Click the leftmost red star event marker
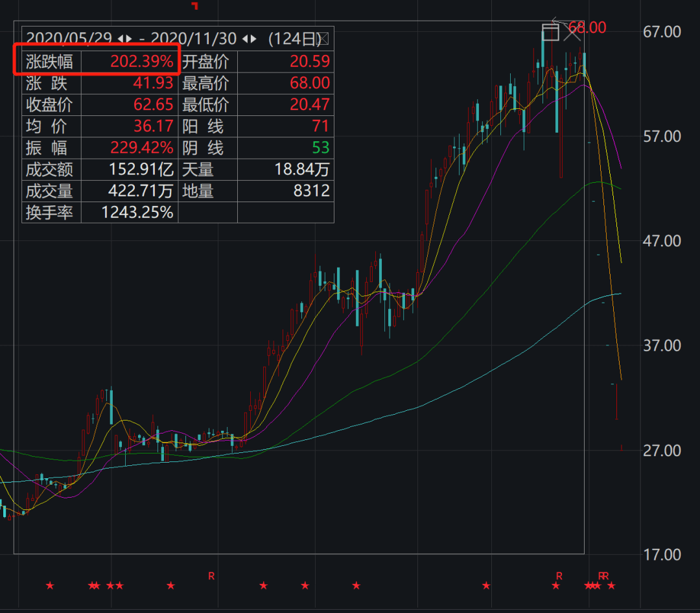 [50, 585]
